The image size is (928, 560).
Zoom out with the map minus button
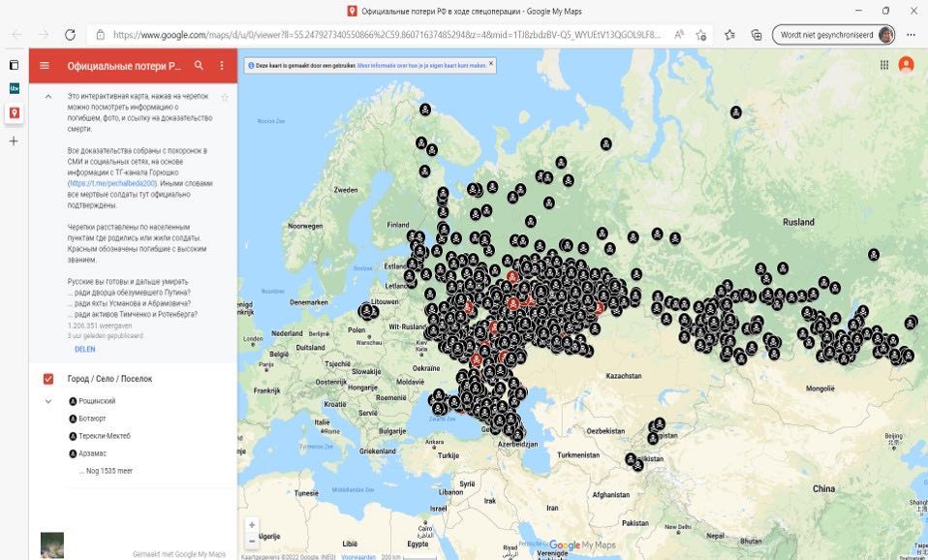tap(252, 541)
